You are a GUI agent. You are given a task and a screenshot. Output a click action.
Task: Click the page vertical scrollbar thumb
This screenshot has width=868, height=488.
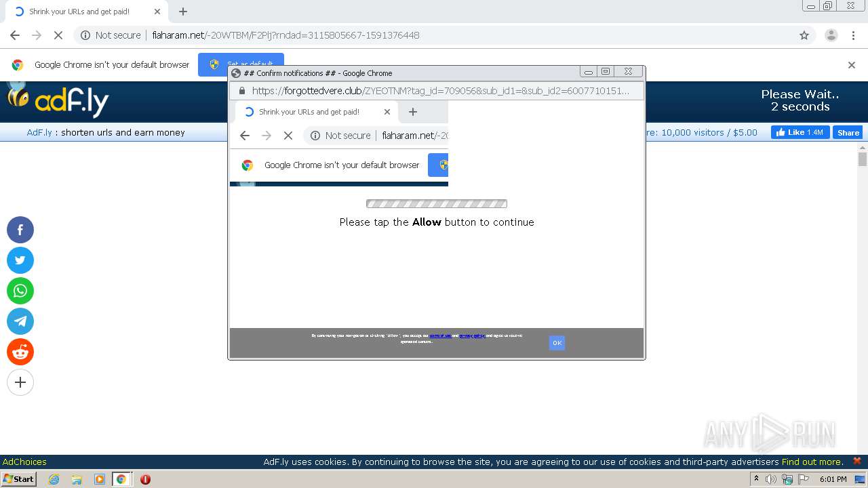tap(863, 159)
